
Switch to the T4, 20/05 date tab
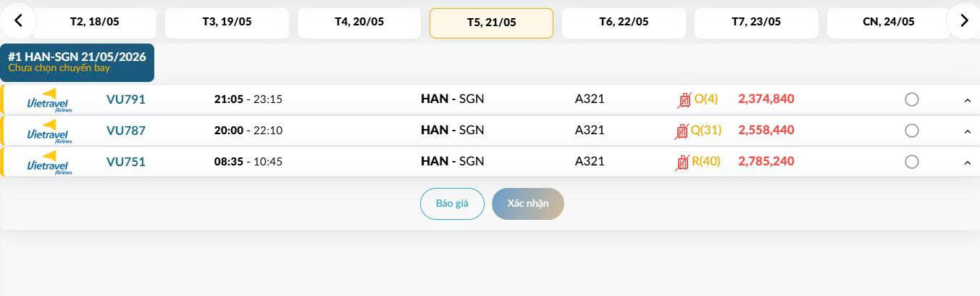(359, 22)
